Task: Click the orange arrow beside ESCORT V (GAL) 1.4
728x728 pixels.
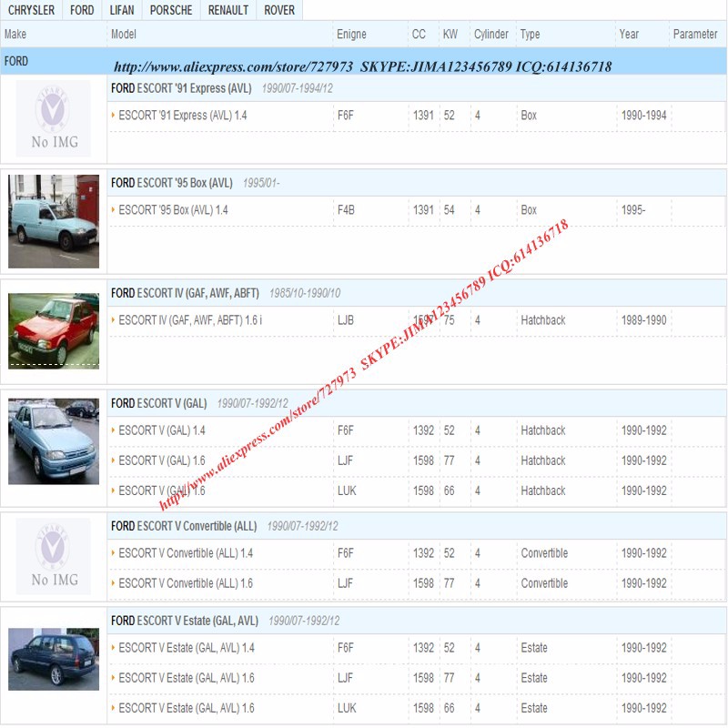Action: pyautogui.click(x=113, y=430)
